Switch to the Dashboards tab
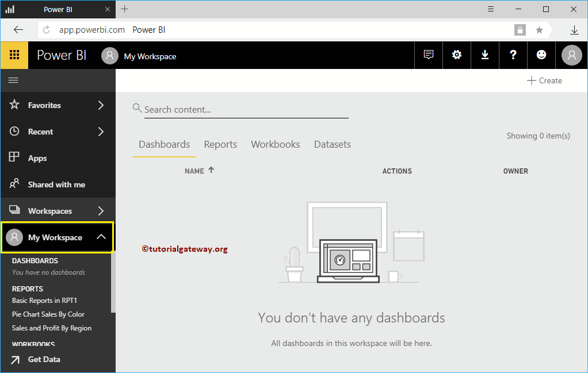 (x=164, y=145)
